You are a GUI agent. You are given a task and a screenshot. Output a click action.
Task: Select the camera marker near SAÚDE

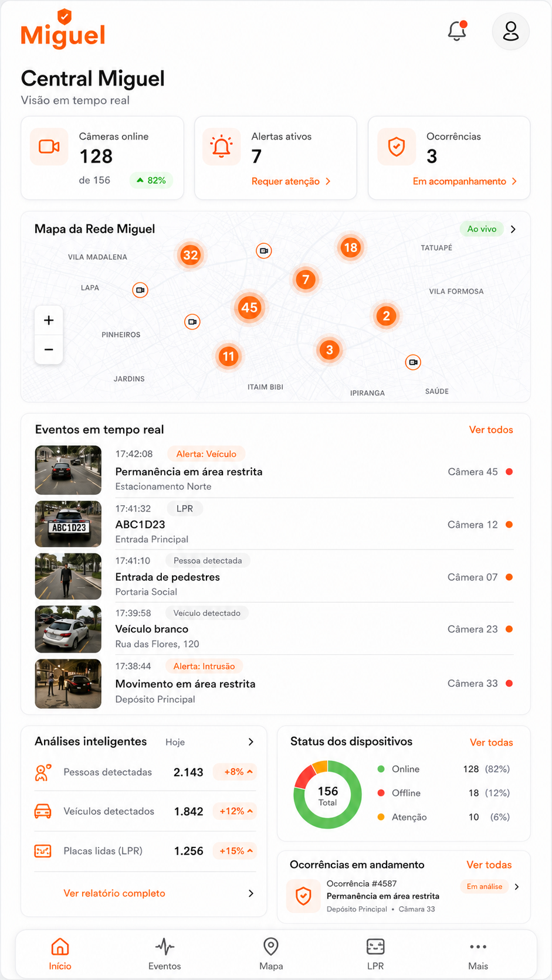click(x=414, y=362)
